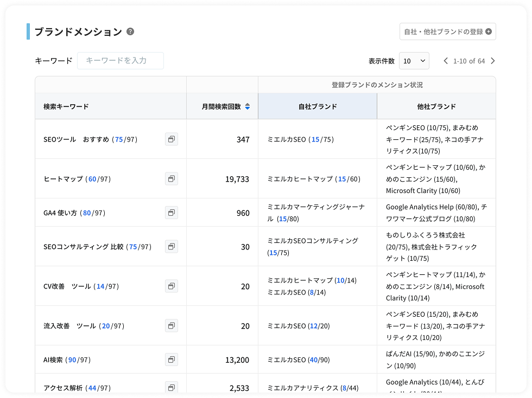Image resolution: width=532 pixels, height=398 pixels.
Task: Select the 他社ブランド column header
Action: pos(436,106)
